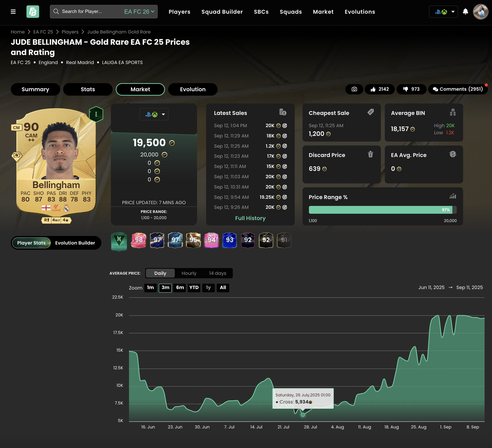Screen dimensions: 492x448
Task: Click the EA Avg. Price coin icon
Action: [x=453, y=154]
